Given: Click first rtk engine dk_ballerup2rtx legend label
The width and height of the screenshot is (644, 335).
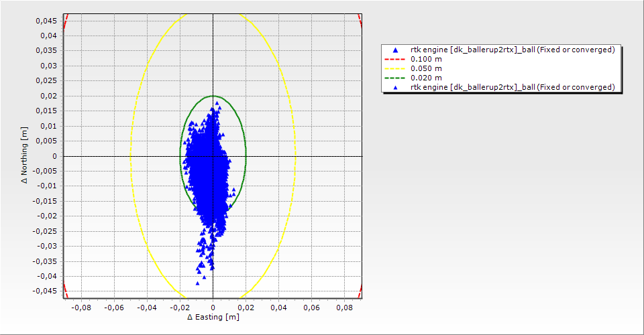Looking at the screenshot, I should click(513, 50).
